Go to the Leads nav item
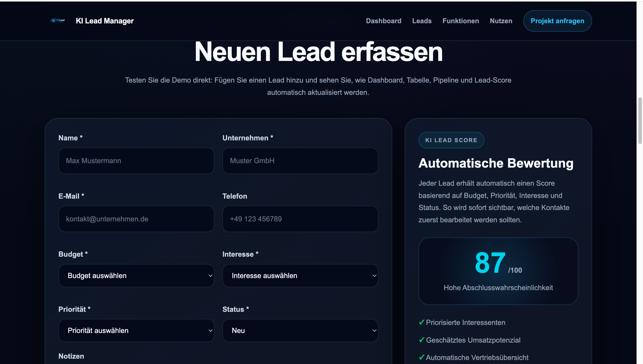The image size is (643, 364). click(x=422, y=21)
